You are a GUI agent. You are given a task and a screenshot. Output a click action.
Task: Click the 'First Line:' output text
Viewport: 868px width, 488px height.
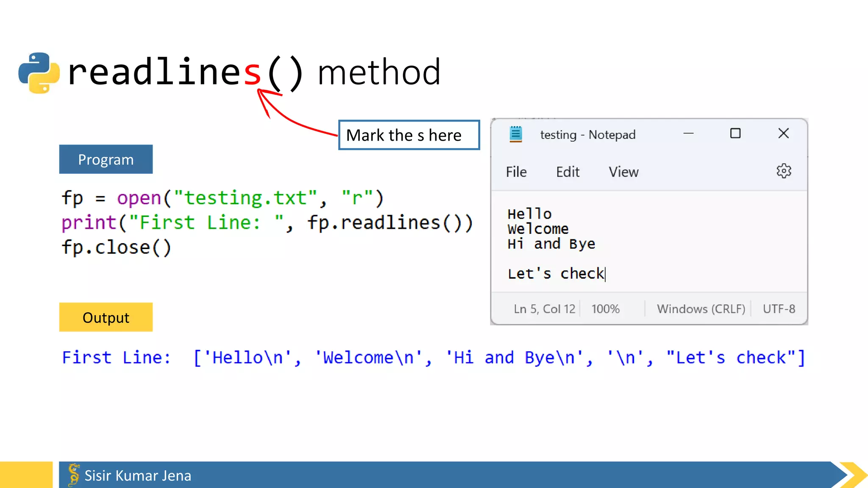[x=116, y=358]
